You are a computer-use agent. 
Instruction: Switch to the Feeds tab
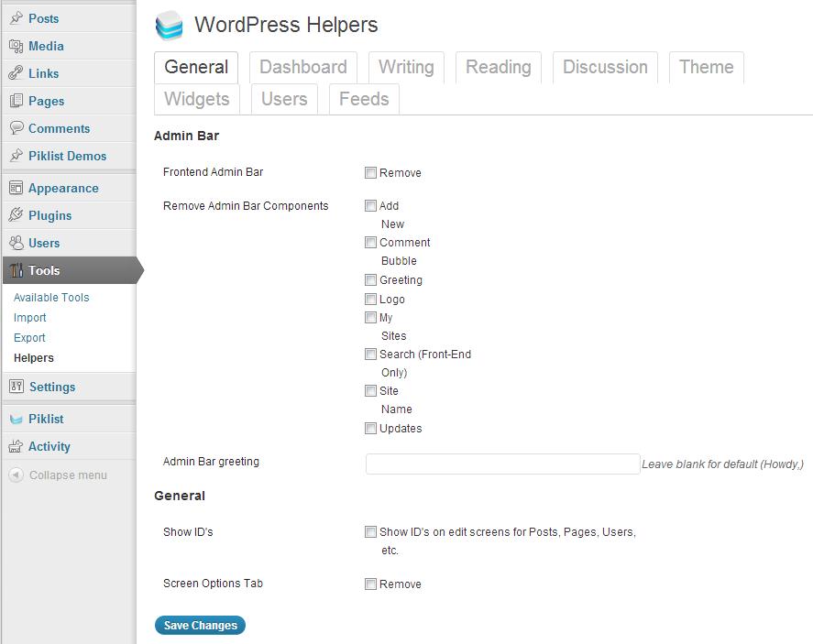[x=364, y=99]
